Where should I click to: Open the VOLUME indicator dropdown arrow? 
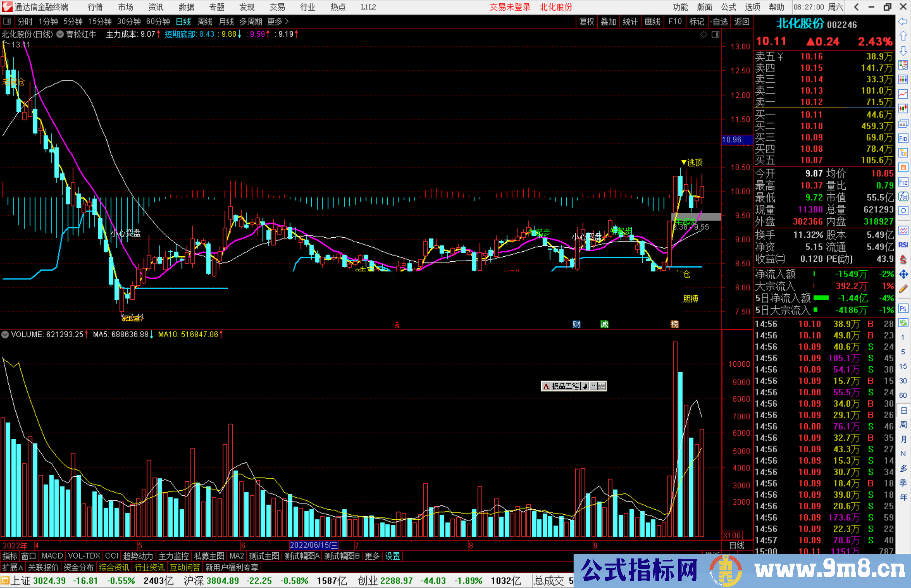click(x=5, y=335)
